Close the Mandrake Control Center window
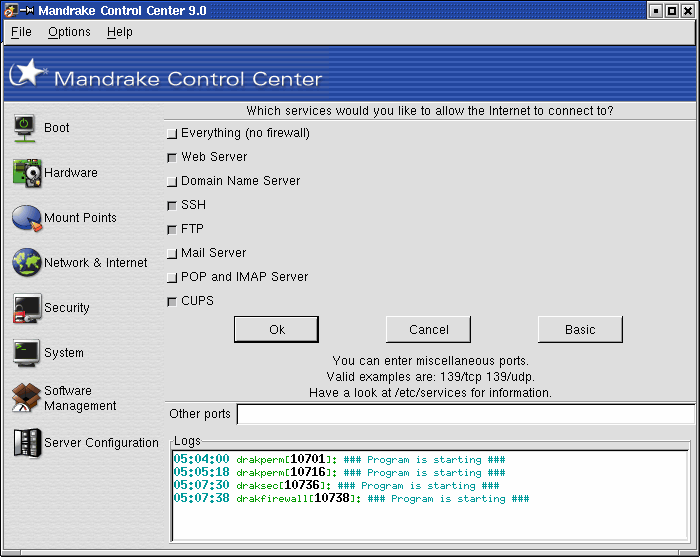 [x=688, y=11]
